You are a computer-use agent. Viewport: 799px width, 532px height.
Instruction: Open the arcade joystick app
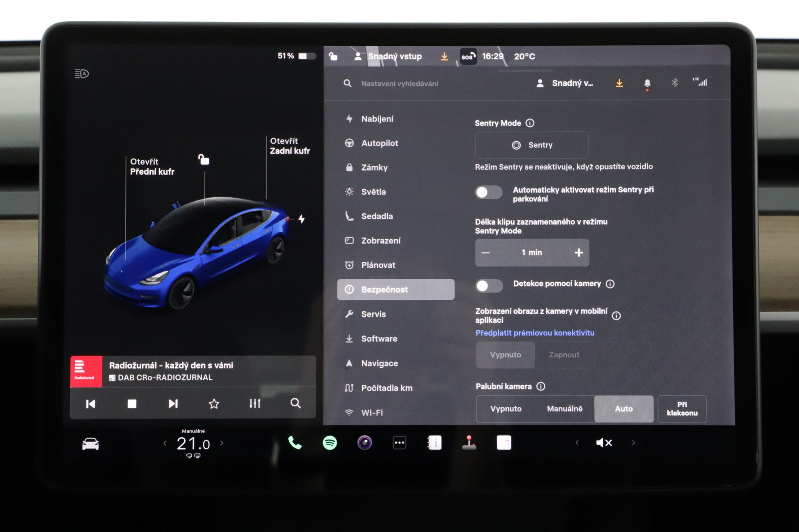(469, 443)
